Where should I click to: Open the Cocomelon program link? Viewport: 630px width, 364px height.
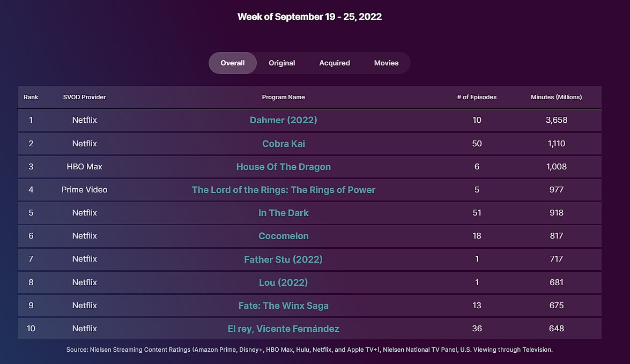pos(283,236)
